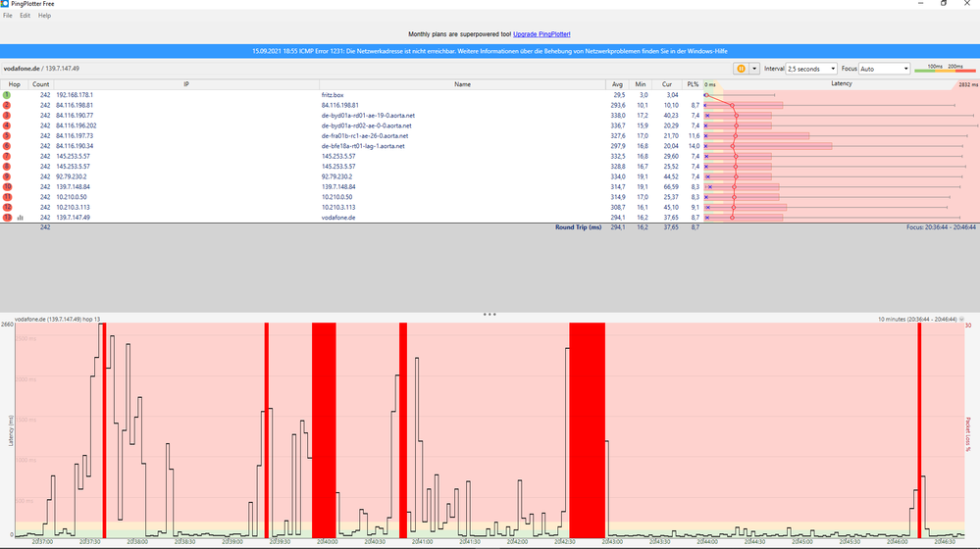Select hop 2 red circle icon

click(x=7, y=106)
